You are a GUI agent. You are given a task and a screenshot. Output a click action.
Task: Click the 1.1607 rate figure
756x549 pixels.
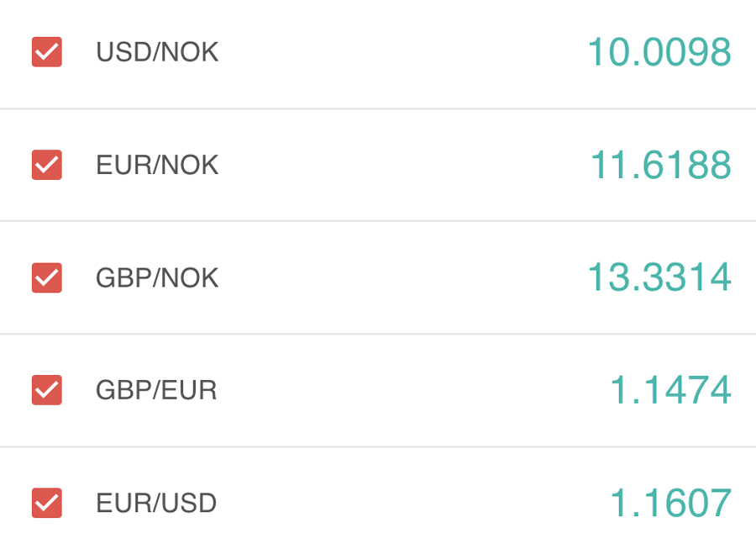pos(670,503)
